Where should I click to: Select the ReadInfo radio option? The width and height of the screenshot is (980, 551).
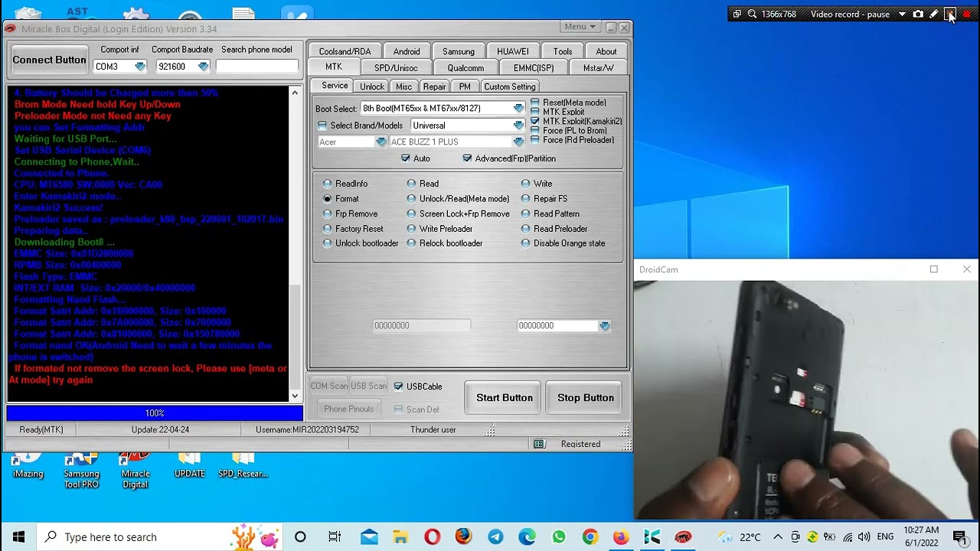(327, 184)
